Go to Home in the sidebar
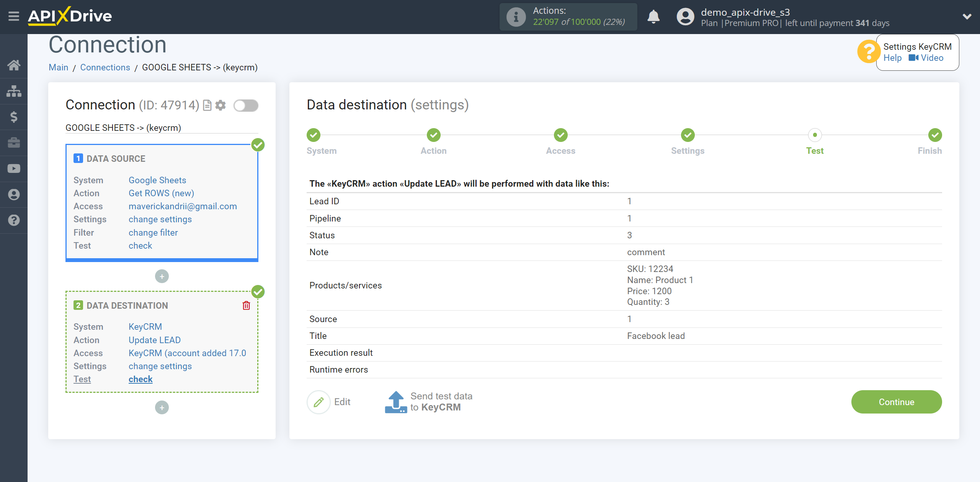980x482 pixels. (x=14, y=65)
